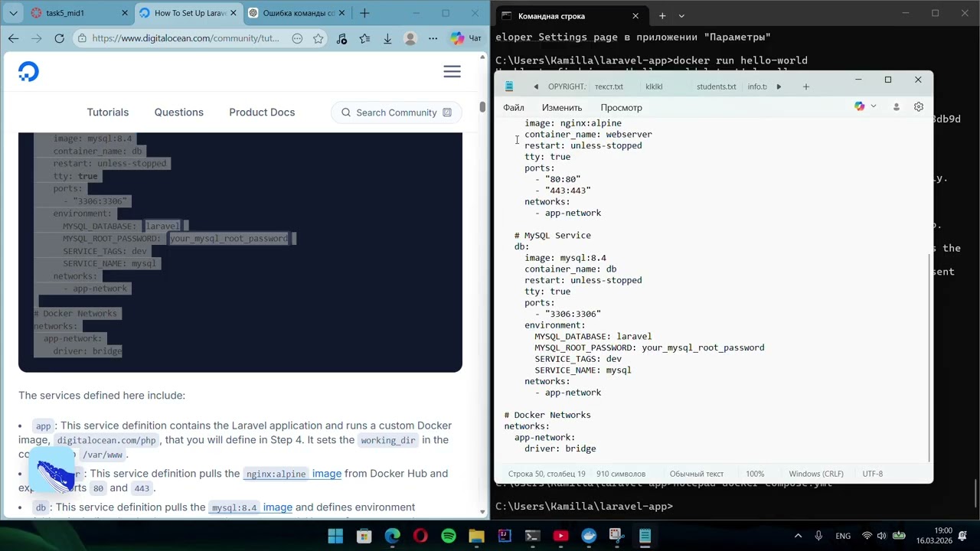Open the YouTube taskbar icon
The height and width of the screenshot is (551, 980).
pyautogui.click(x=560, y=536)
